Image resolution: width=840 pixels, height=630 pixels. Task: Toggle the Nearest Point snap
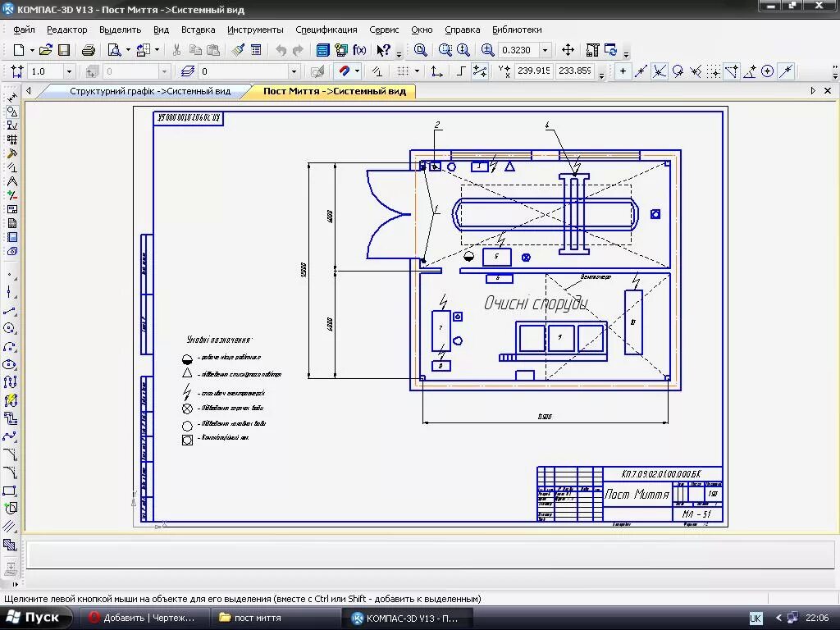623,71
